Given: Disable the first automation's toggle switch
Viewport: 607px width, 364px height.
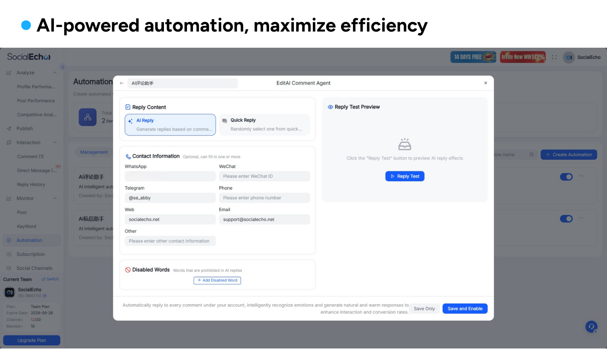Looking at the screenshot, I should tap(566, 177).
